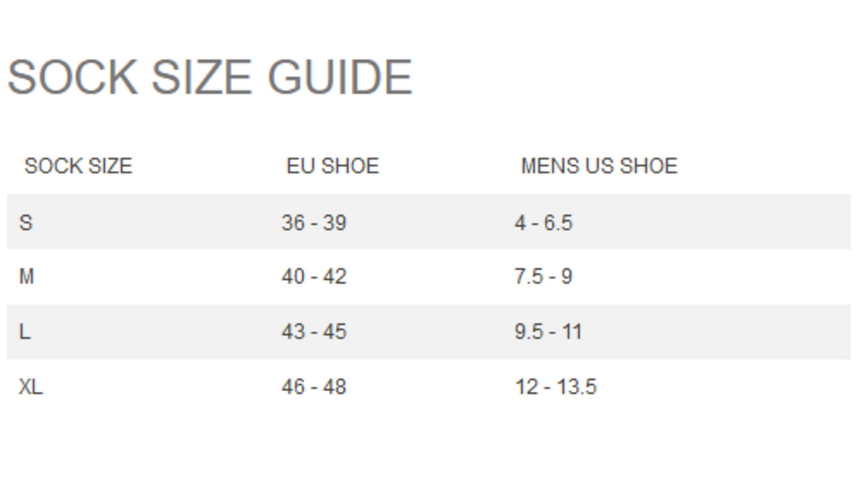Click the EU shoe range 36 - 39
868x488 pixels.
[x=314, y=223]
